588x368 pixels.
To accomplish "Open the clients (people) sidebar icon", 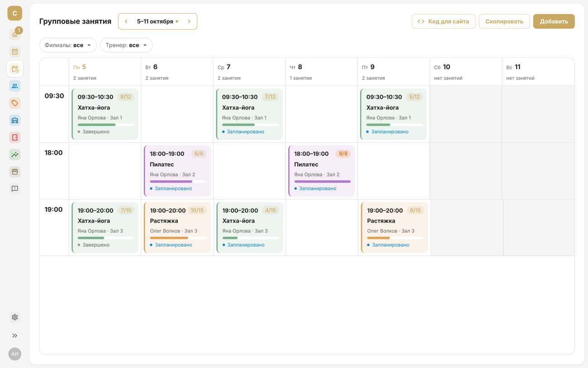I will 15,86.
